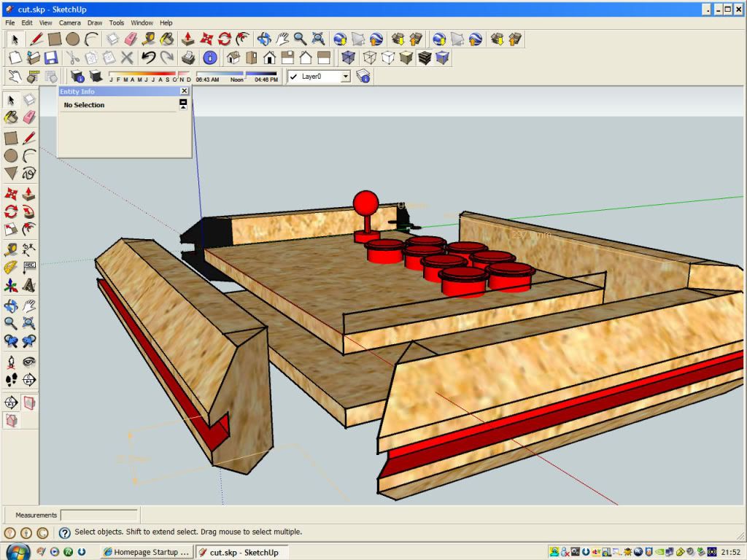Open the Help menu
Viewport: 747px width, 560px height.
[166, 23]
